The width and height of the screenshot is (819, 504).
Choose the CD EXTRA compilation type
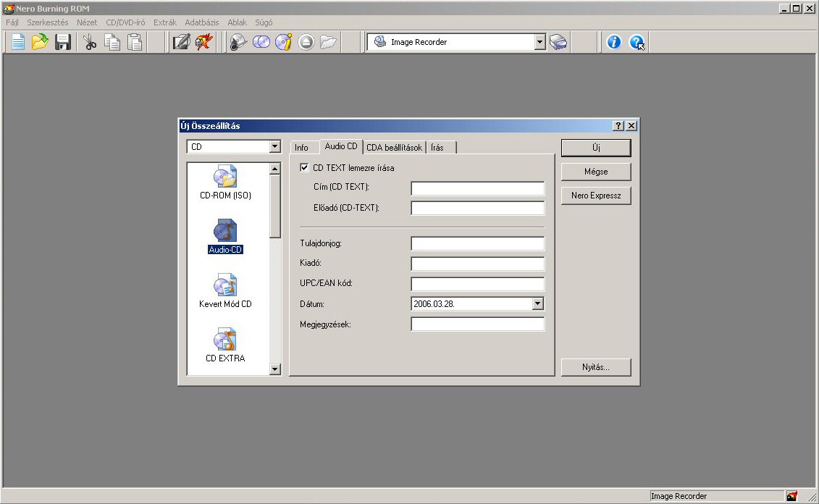225,345
